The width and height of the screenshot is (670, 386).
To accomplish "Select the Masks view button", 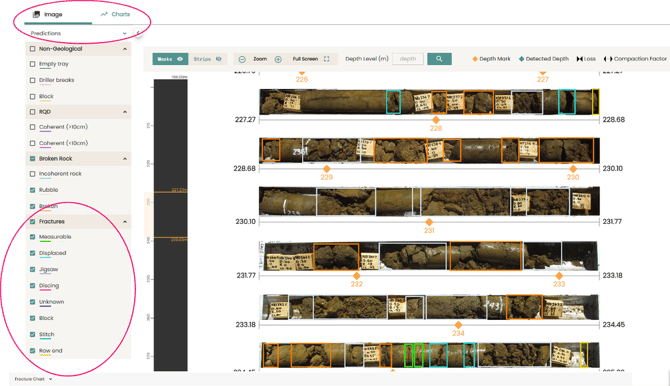I will tap(170, 59).
